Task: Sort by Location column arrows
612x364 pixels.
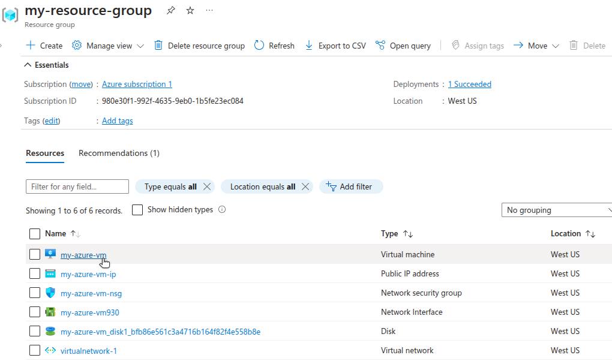Action: [x=590, y=234]
